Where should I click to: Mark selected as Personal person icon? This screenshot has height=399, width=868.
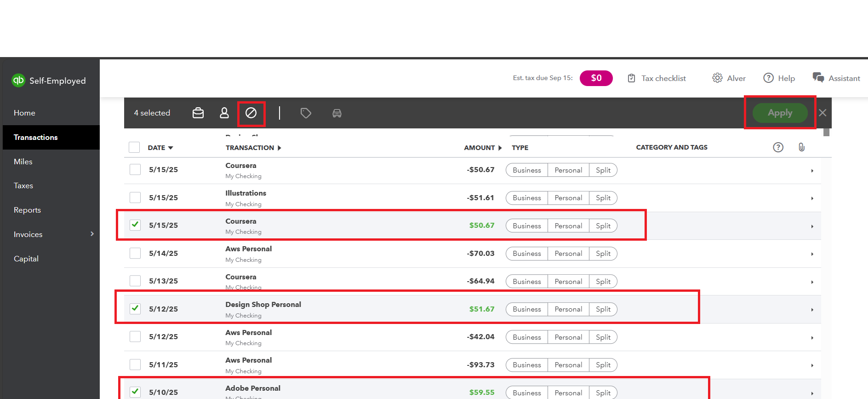point(224,113)
